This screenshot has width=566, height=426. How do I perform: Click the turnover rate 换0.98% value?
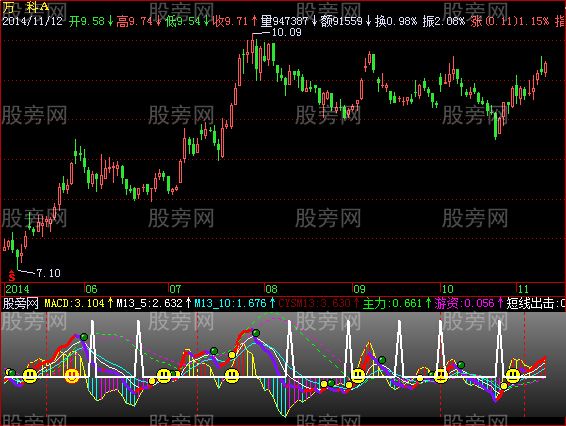(395, 21)
